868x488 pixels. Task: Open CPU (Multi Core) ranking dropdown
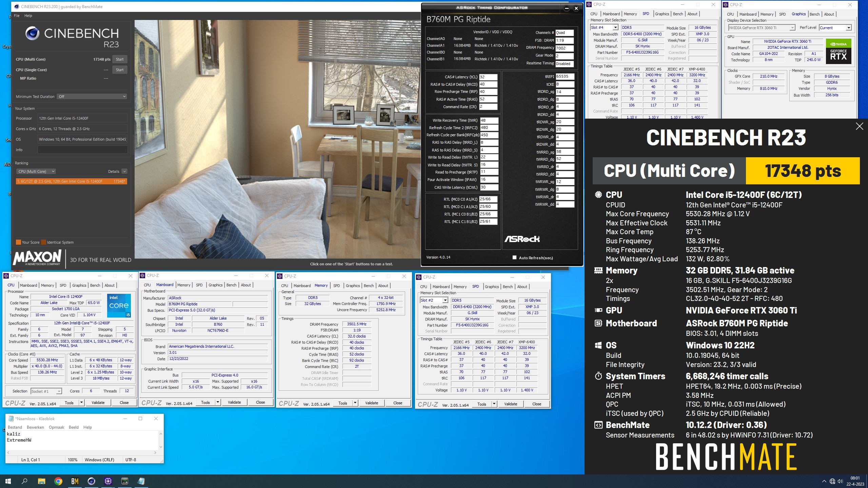pyautogui.click(x=36, y=171)
